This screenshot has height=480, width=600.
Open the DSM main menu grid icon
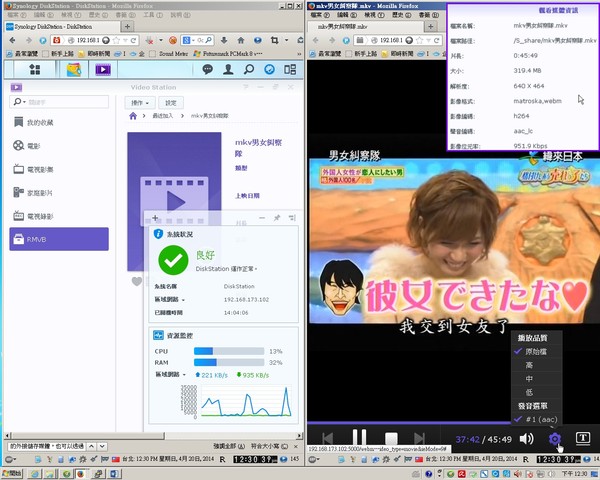(36, 70)
